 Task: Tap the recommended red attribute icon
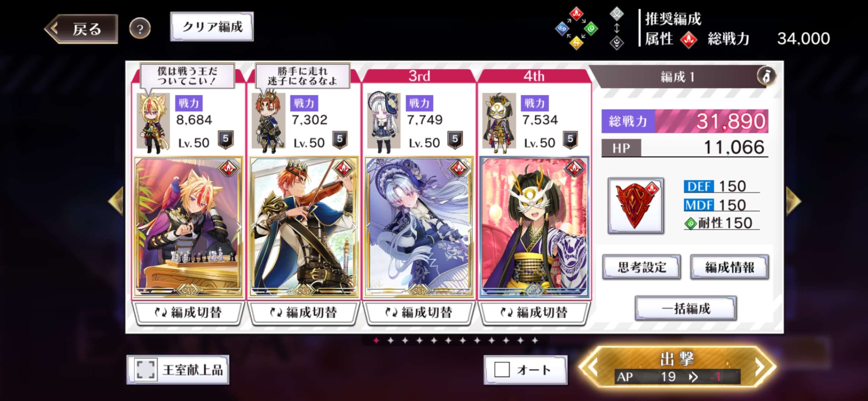point(688,39)
